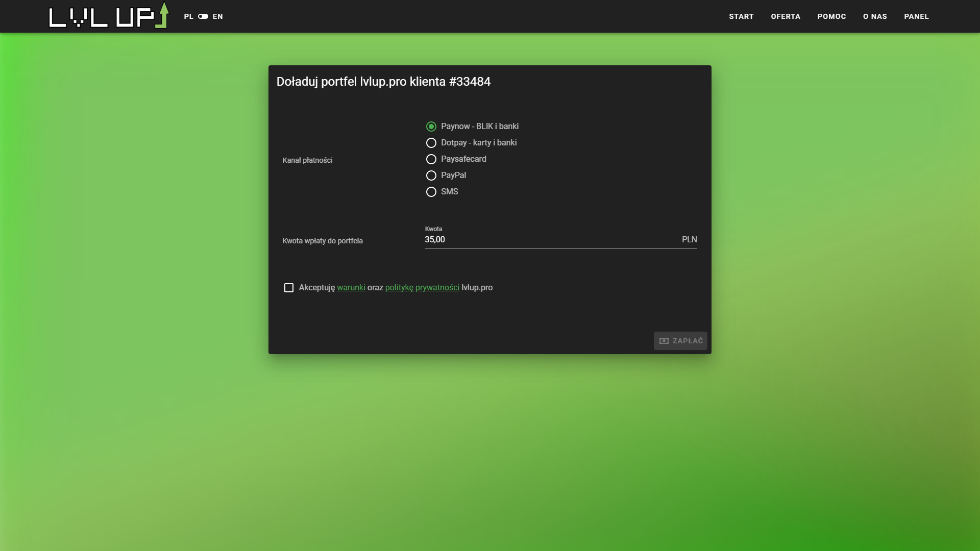This screenshot has width=980, height=551.
Task: Switch the site language to PL
Action: pyautogui.click(x=188, y=16)
